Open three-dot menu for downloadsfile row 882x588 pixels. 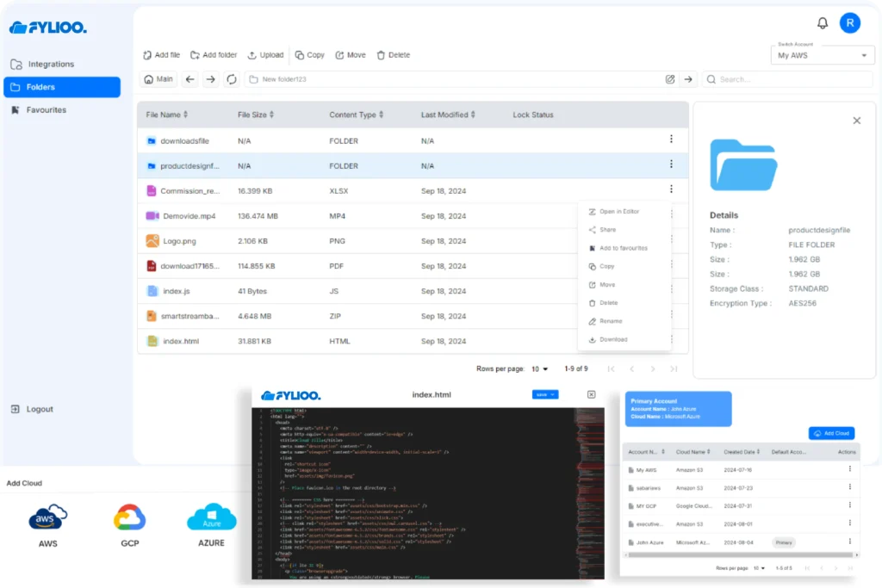(671, 139)
